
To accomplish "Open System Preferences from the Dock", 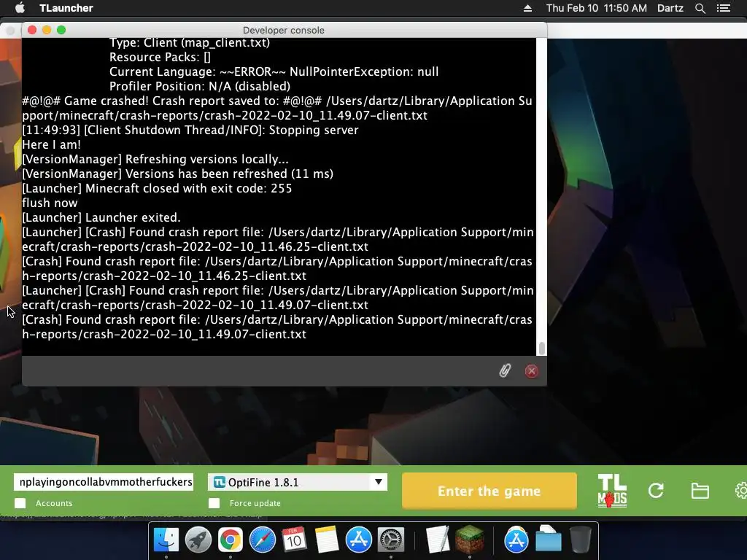I will pos(391,540).
